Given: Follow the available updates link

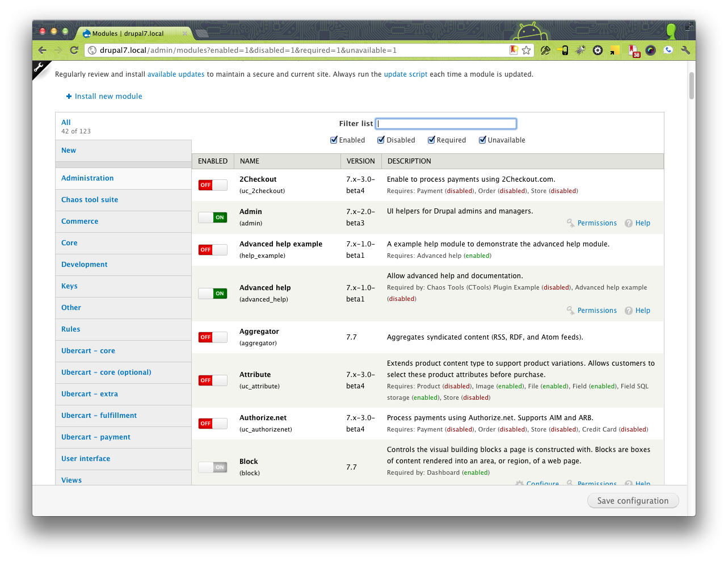Looking at the screenshot, I should pyautogui.click(x=176, y=74).
